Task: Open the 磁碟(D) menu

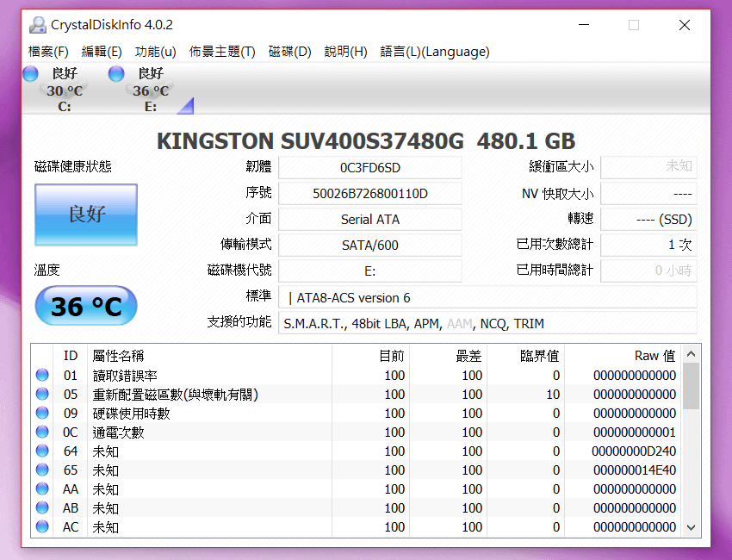Action: 290,52
